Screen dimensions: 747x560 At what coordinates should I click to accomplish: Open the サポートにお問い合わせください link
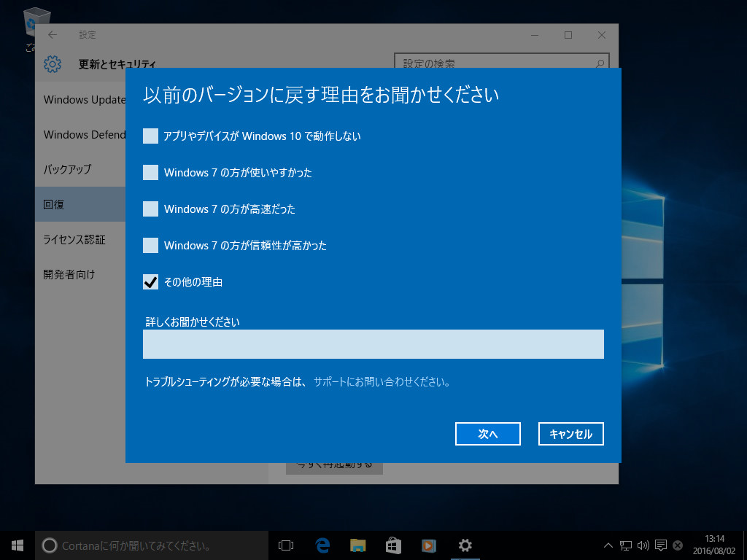(x=381, y=382)
